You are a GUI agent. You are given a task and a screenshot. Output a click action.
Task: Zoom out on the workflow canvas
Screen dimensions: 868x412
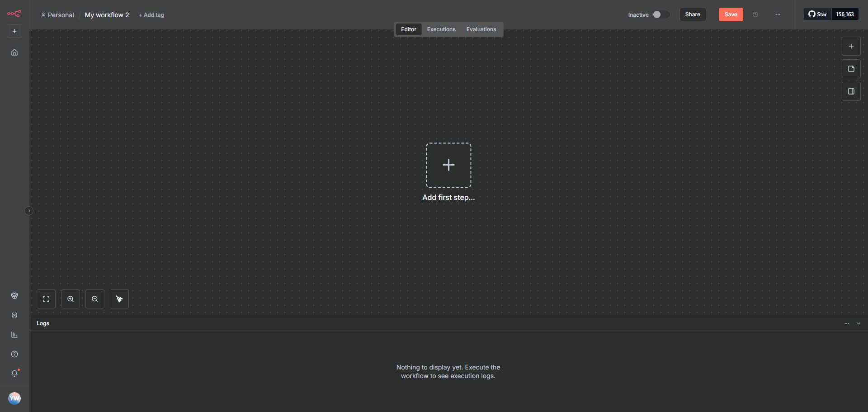click(x=95, y=299)
